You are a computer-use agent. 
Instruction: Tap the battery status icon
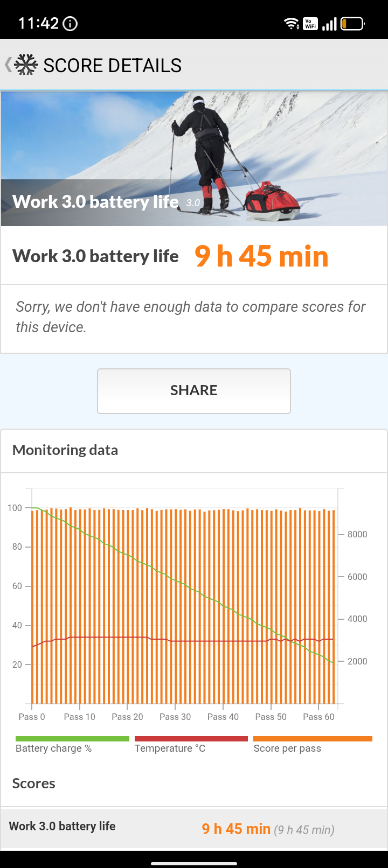tap(352, 24)
